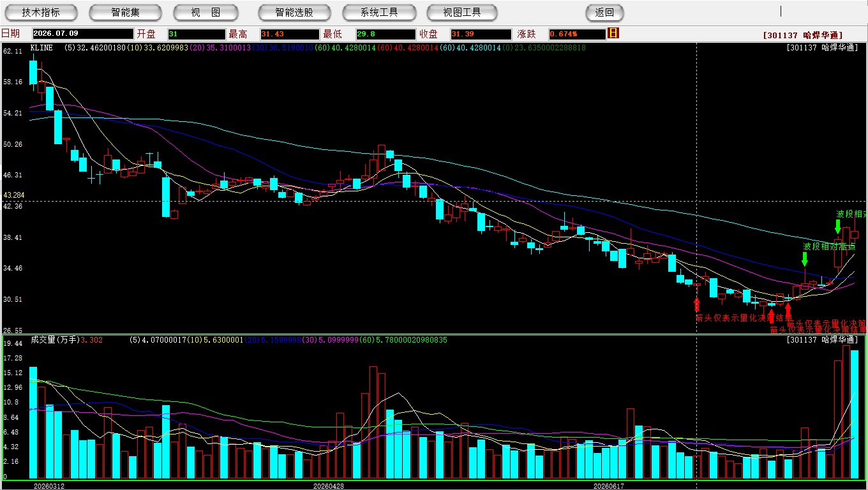Click the blue (30)36.5190010 moving average value
Image resolution: width=868 pixels, height=490 pixels.
pos(283,48)
